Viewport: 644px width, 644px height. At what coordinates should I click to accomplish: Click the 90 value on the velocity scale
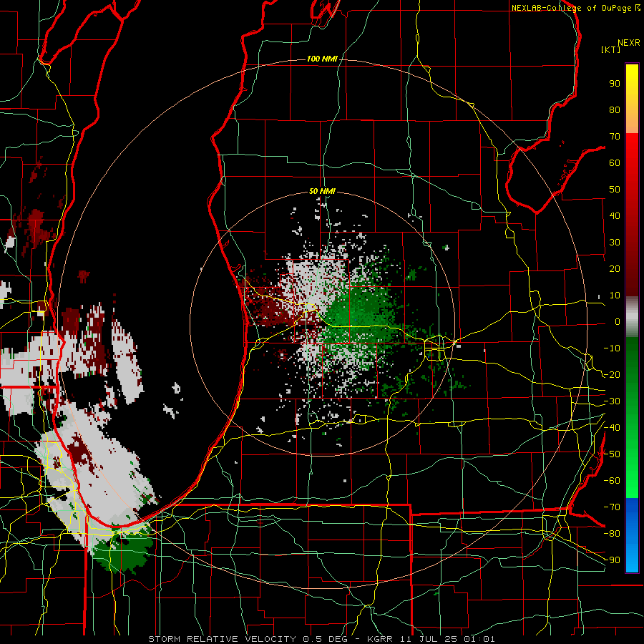[x=615, y=84]
